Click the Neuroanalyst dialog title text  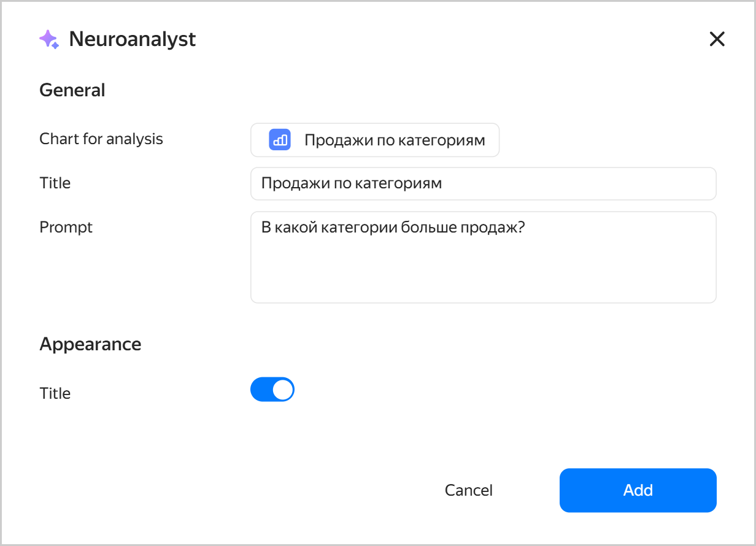(x=133, y=39)
